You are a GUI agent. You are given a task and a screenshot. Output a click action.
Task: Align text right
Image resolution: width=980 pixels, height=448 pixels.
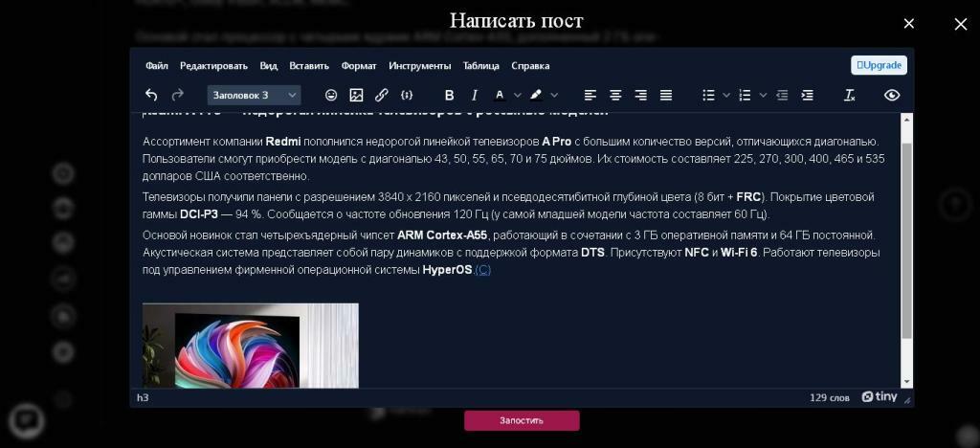640,95
